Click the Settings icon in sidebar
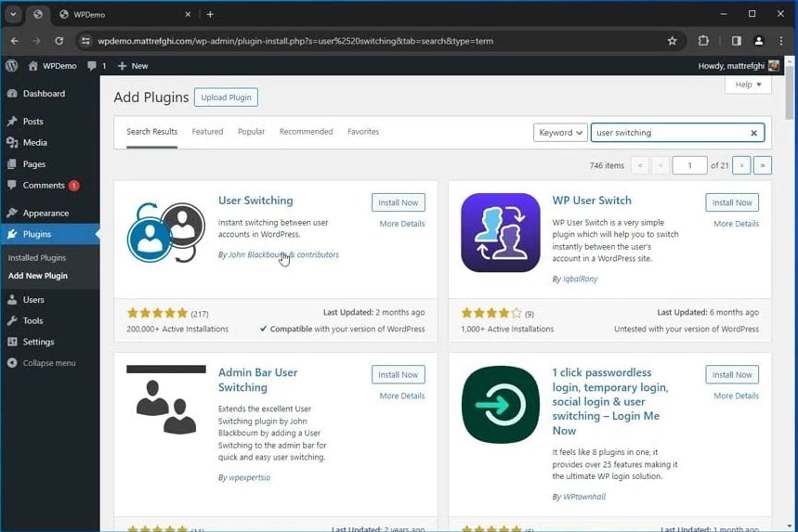The image size is (798, 532). 12,342
